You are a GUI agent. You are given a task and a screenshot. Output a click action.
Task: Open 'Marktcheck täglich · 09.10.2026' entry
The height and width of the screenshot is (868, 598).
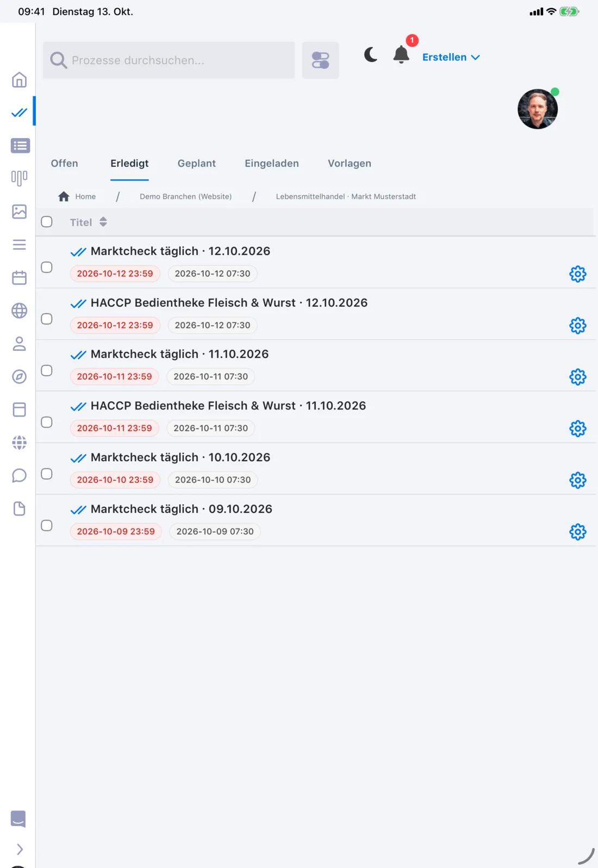click(x=182, y=509)
